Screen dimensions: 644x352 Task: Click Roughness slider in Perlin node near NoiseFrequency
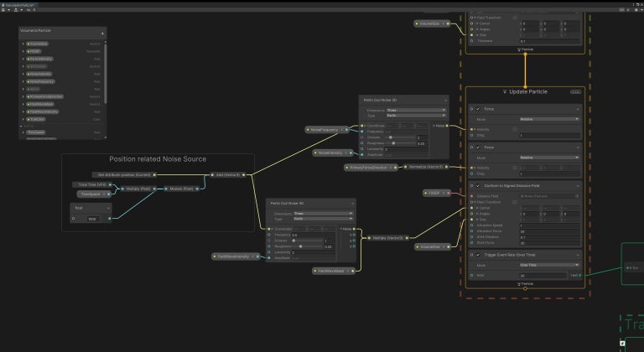point(401,143)
